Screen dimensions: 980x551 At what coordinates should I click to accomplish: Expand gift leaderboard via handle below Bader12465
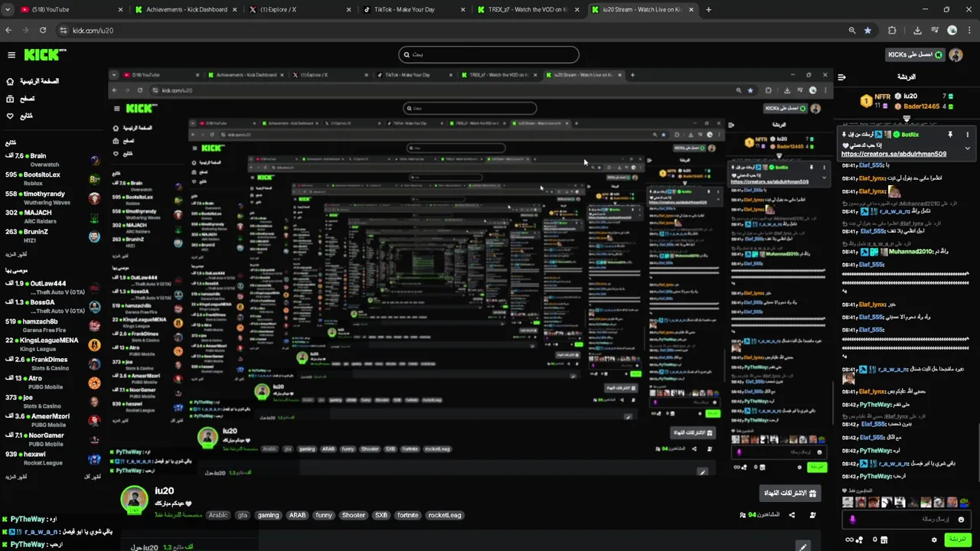pyautogui.click(x=906, y=119)
